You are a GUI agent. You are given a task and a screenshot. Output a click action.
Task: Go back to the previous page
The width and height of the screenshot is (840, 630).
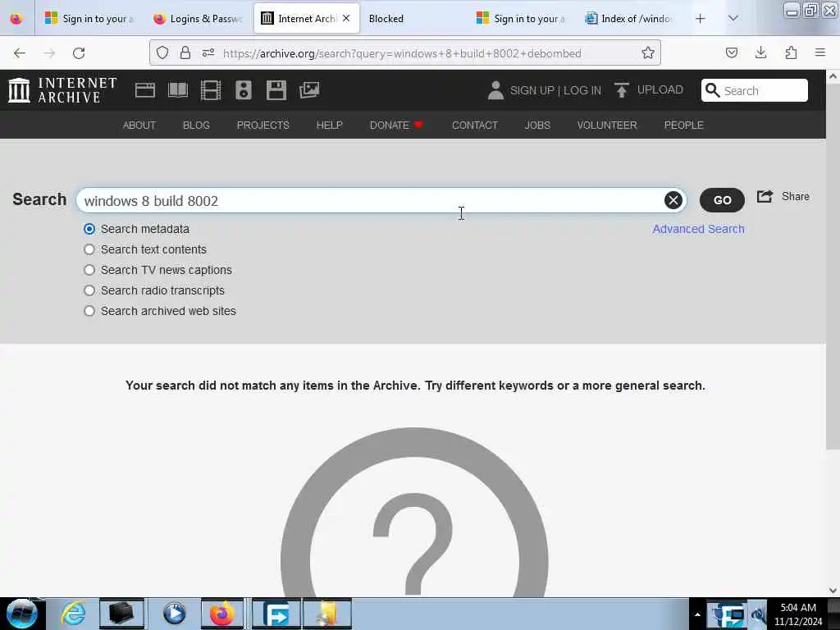pos(20,53)
